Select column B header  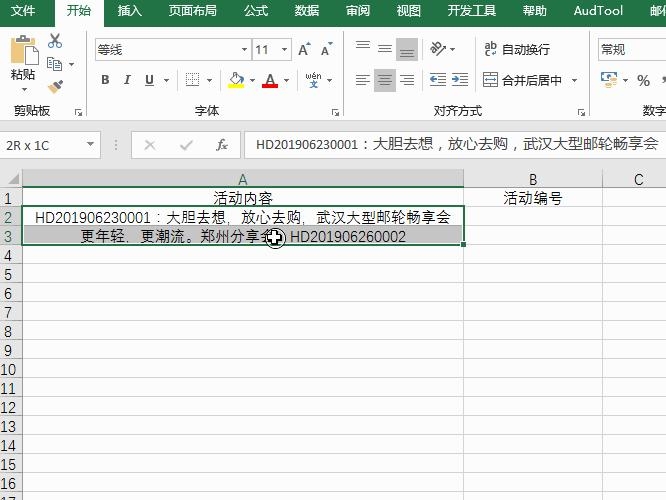(533, 179)
